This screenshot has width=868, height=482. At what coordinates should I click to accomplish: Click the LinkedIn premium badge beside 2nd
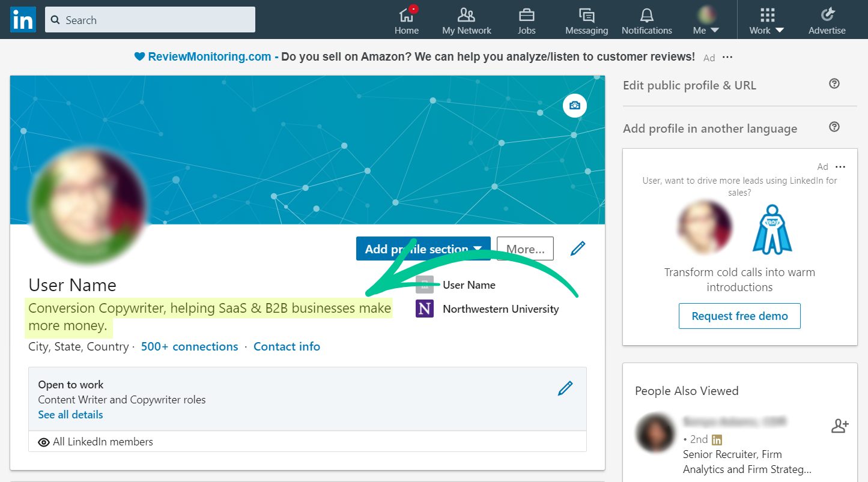click(717, 440)
